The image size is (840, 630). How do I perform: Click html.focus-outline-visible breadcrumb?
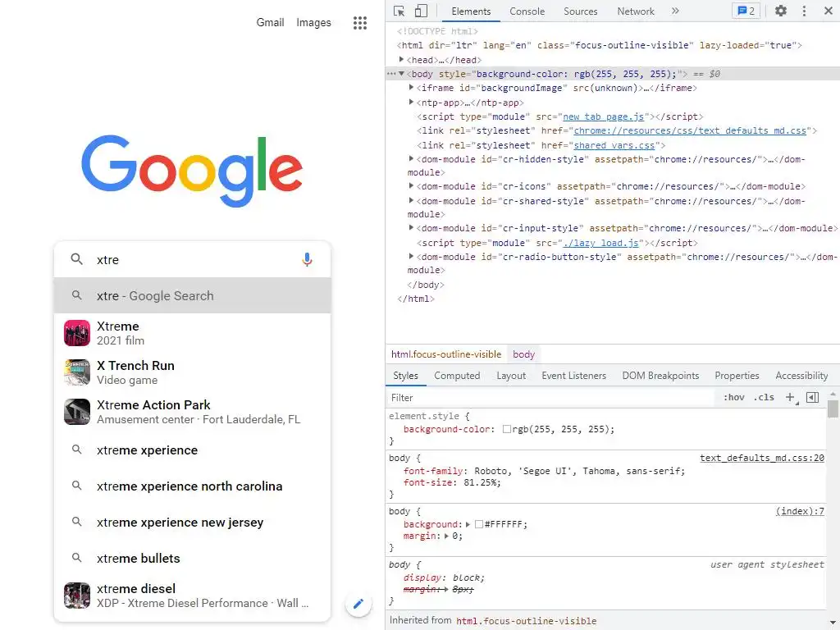pyautogui.click(x=445, y=354)
